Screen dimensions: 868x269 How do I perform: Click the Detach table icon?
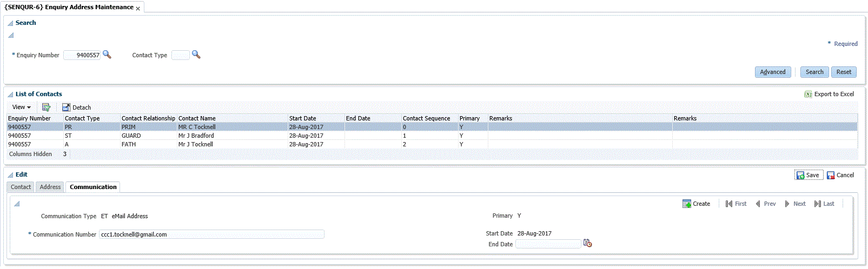pos(66,107)
